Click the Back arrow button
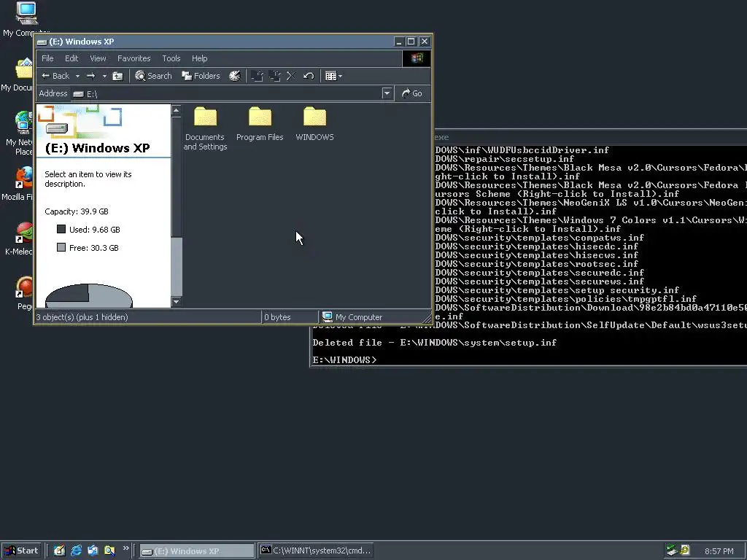 (55, 76)
